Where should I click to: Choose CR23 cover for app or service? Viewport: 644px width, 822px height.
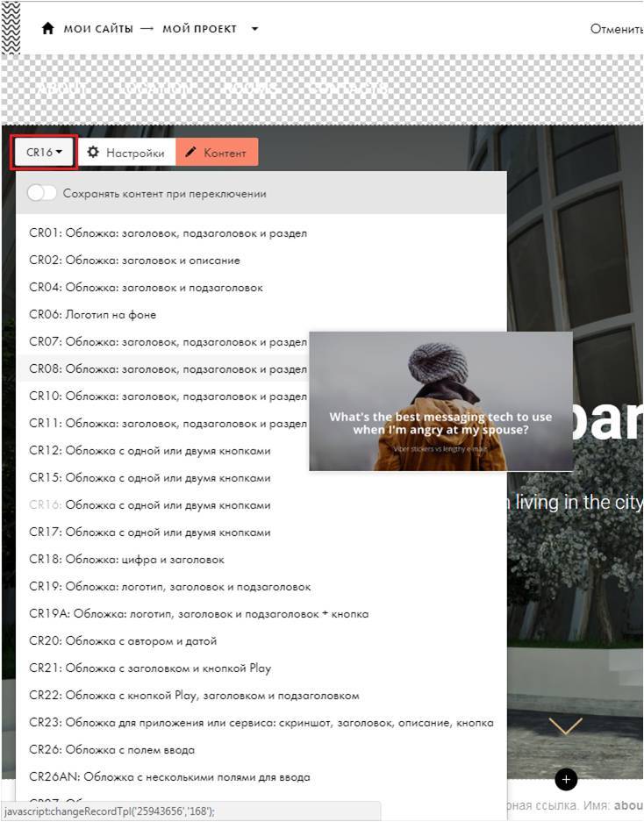pyautogui.click(x=261, y=723)
